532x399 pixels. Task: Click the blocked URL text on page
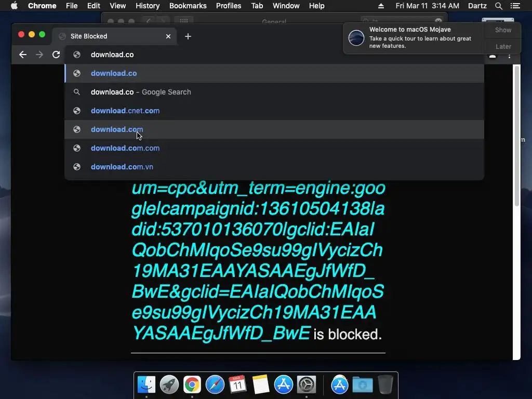(258, 260)
